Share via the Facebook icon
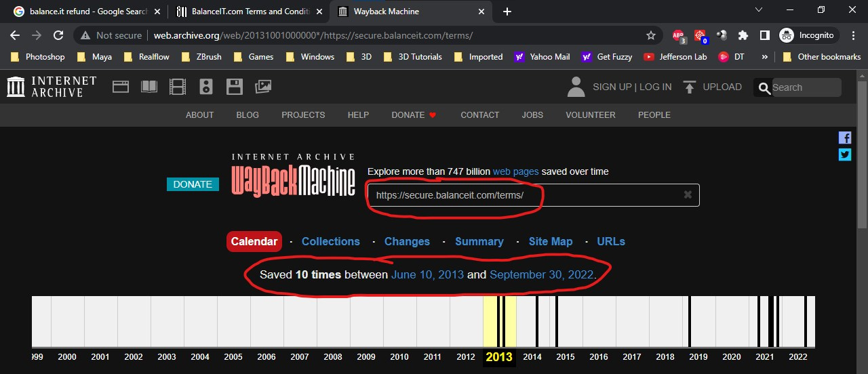Image resolution: width=868 pixels, height=374 pixels. 845,138
